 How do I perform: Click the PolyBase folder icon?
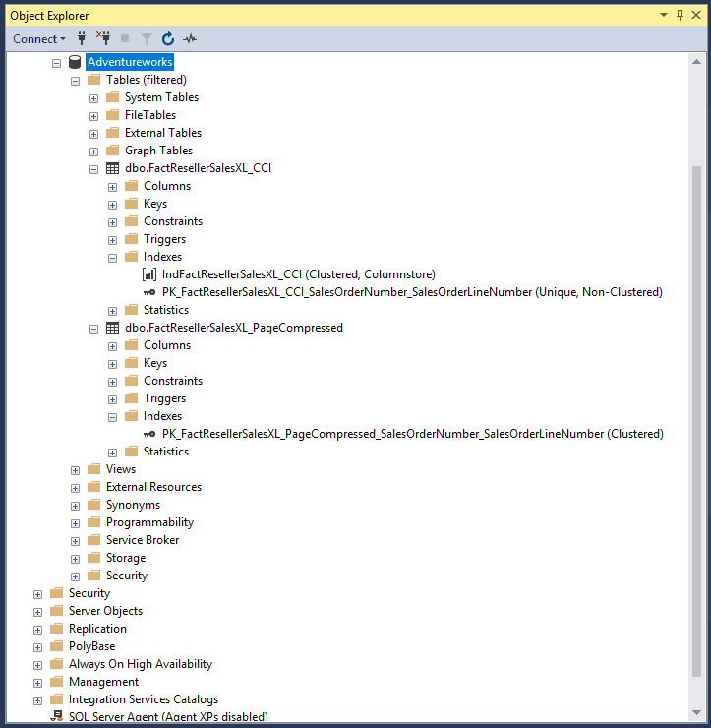57,645
